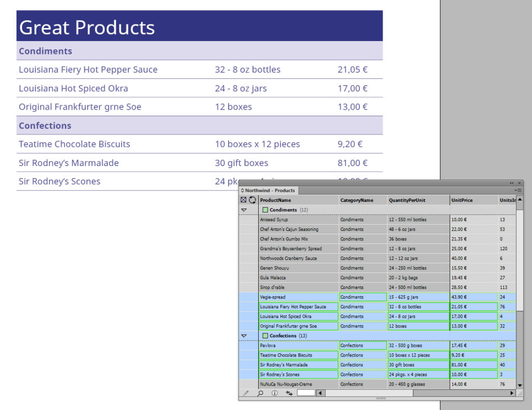Click the Great Products title in document

87,28
